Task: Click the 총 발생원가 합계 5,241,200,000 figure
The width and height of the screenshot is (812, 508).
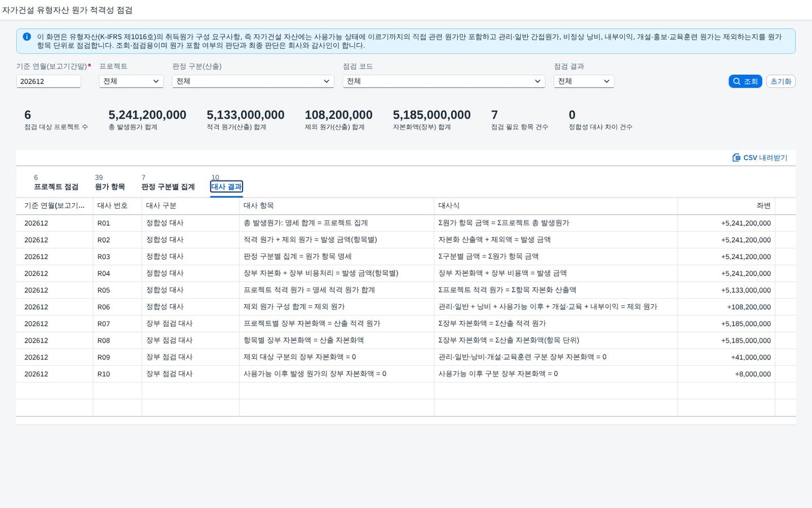Action: pyautogui.click(x=147, y=115)
